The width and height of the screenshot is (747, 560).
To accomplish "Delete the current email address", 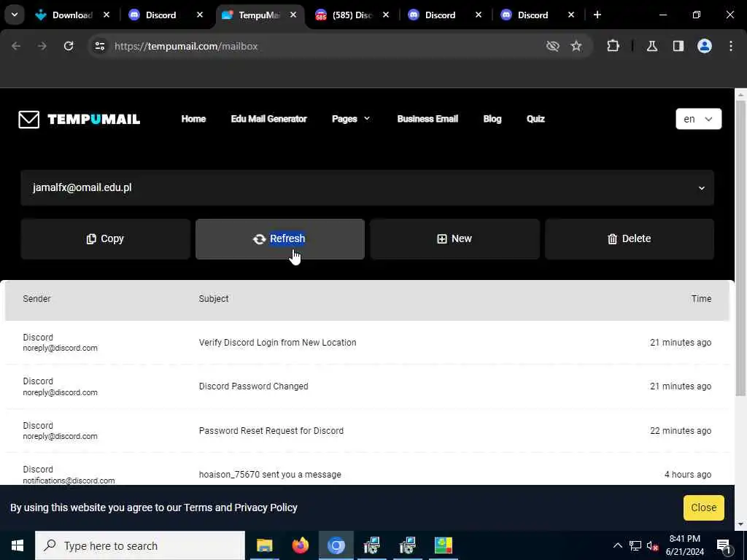I will click(x=630, y=239).
